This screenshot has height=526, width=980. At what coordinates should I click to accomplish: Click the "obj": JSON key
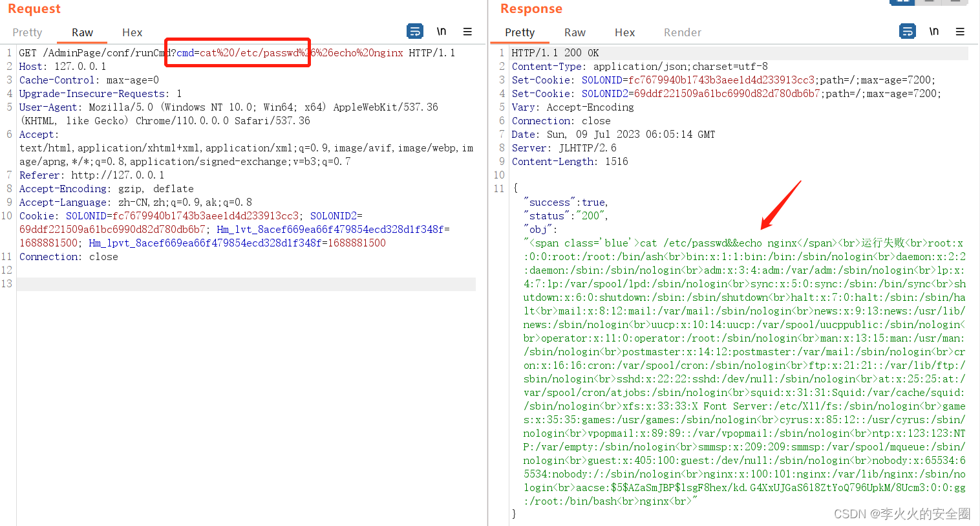point(540,230)
